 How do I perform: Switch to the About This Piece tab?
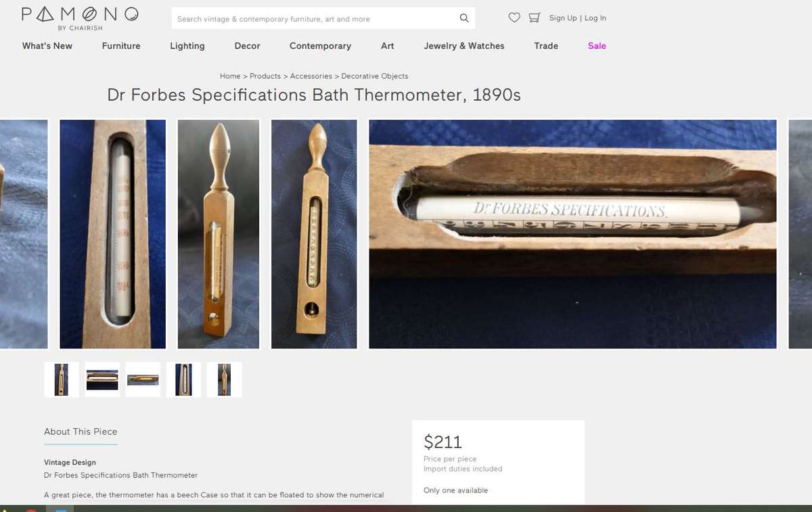tap(80, 432)
